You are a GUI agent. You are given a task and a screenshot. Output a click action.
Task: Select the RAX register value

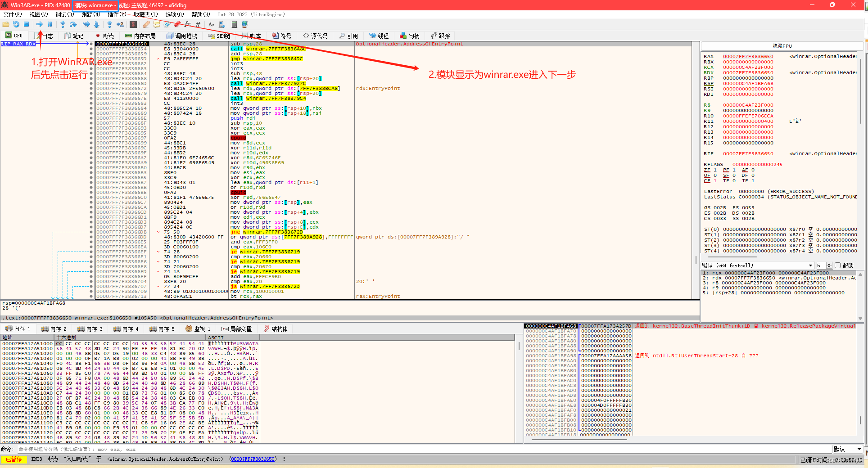(x=748, y=57)
